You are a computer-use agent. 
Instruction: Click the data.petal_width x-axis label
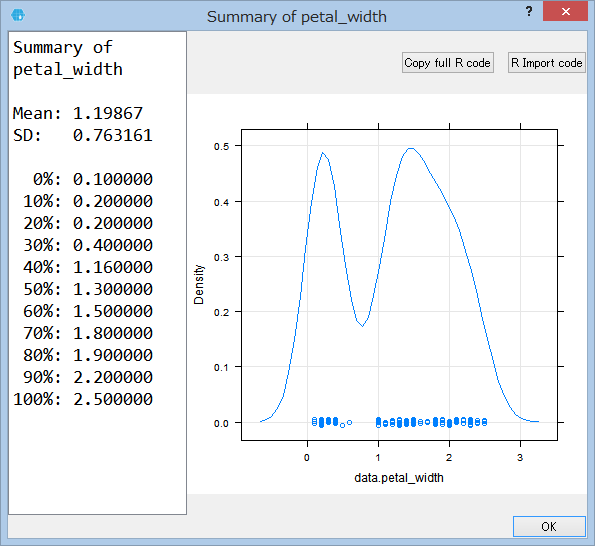399,478
